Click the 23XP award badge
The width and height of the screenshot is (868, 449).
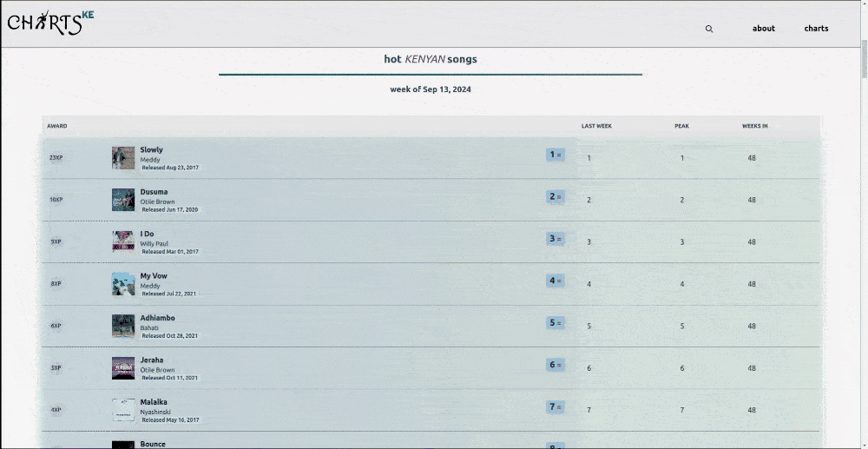(56, 158)
